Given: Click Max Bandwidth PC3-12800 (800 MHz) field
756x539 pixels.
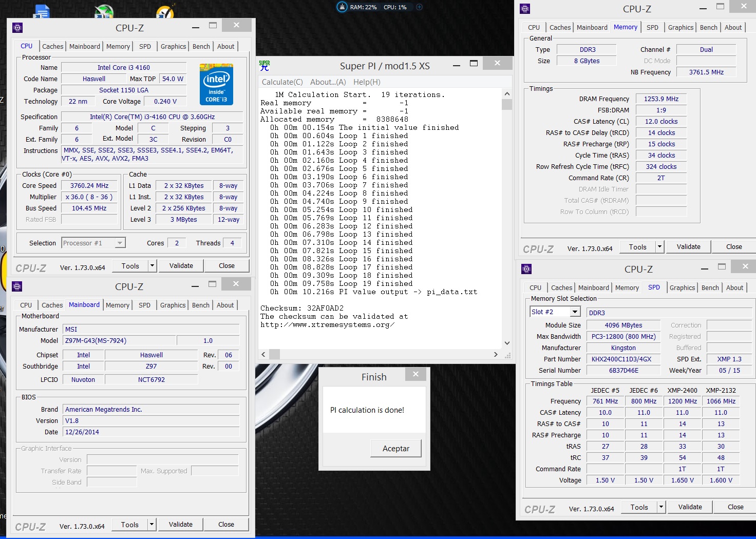Looking at the screenshot, I should point(623,337).
